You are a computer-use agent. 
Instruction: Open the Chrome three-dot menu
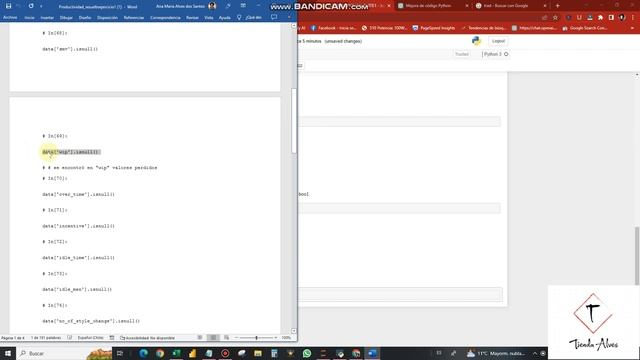click(633, 18)
